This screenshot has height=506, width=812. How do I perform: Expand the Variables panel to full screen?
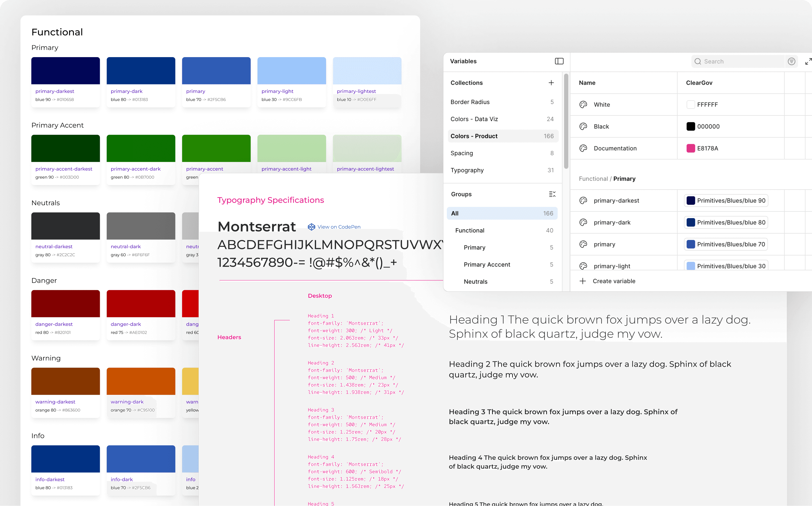click(x=809, y=61)
